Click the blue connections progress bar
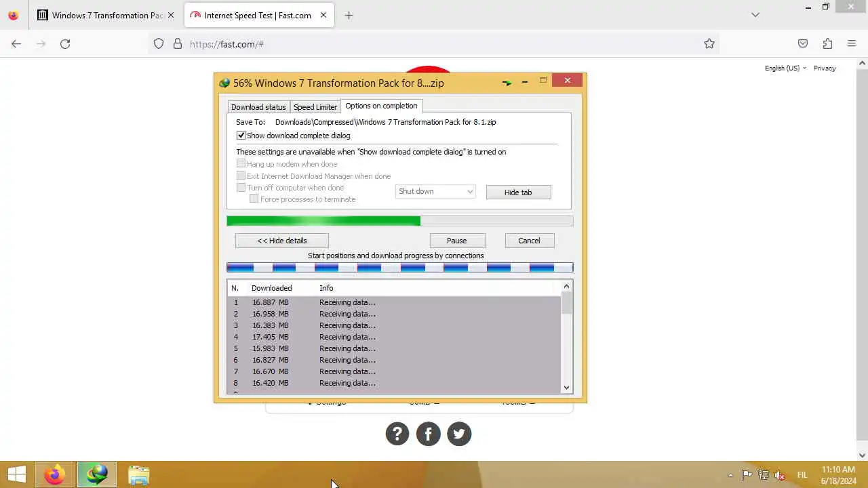 point(400,268)
